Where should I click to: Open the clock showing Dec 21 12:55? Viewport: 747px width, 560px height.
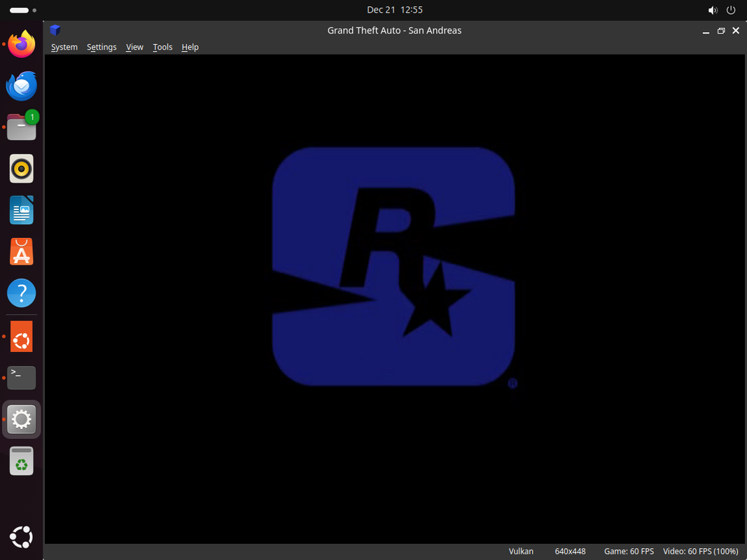pyautogui.click(x=394, y=10)
